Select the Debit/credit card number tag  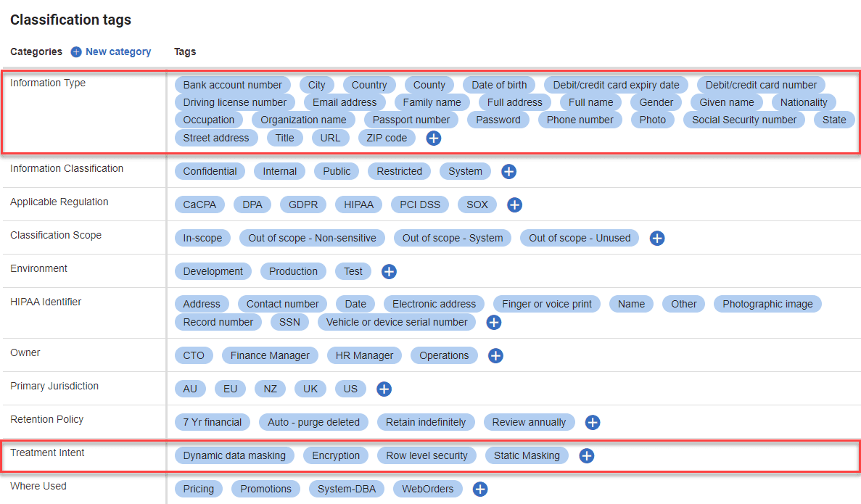(x=761, y=85)
